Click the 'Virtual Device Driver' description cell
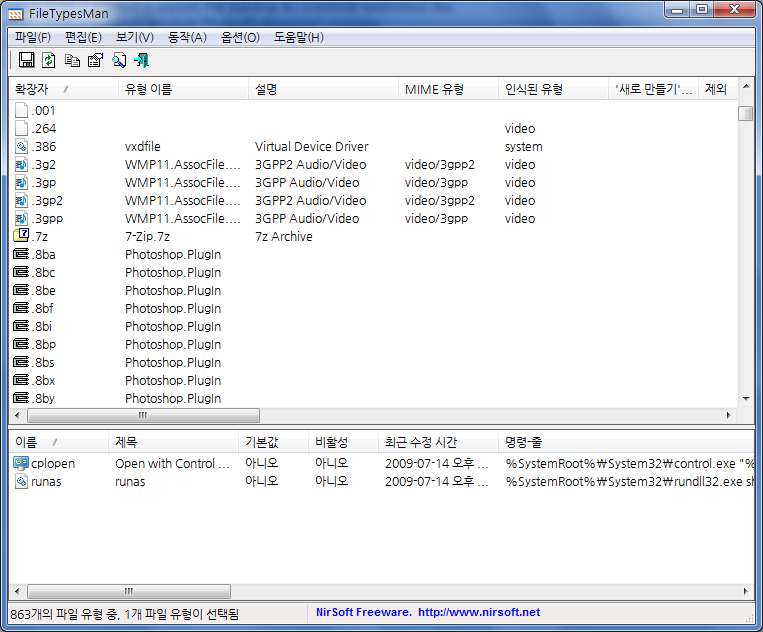 click(x=311, y=146)
